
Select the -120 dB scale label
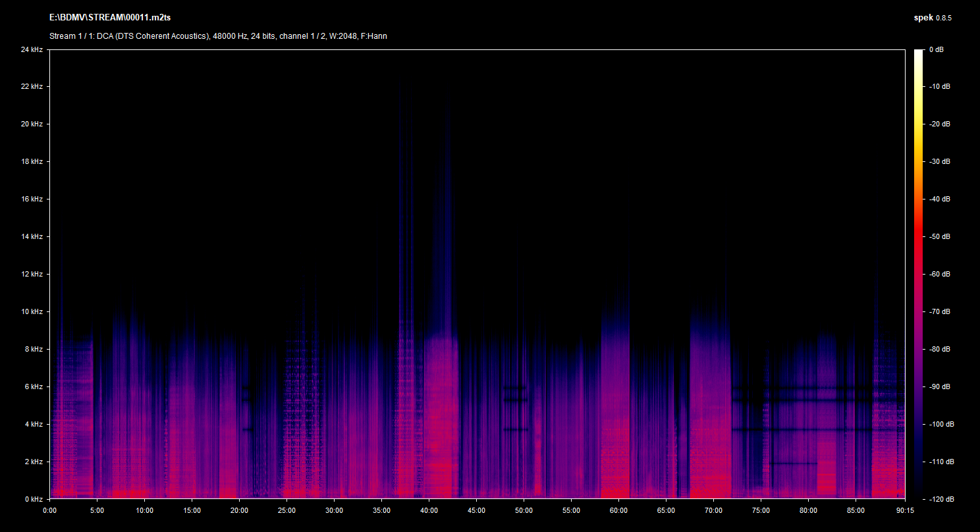[940, 499]
